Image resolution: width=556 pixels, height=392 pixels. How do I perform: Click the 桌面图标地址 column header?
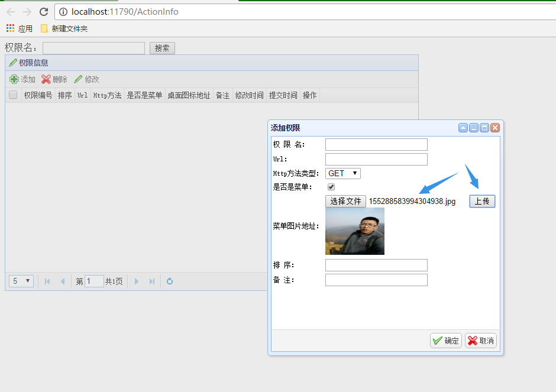pyautogui.click(x=189, y=95)
